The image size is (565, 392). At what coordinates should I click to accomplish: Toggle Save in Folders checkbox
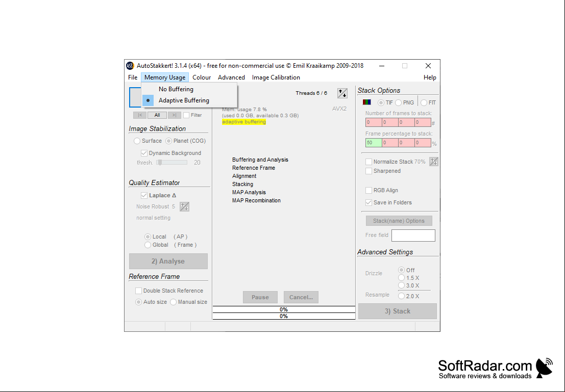[389, 203]
